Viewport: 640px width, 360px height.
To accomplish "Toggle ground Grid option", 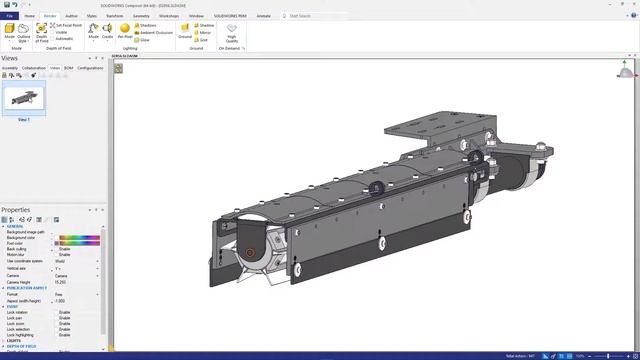I will [201, 40].
